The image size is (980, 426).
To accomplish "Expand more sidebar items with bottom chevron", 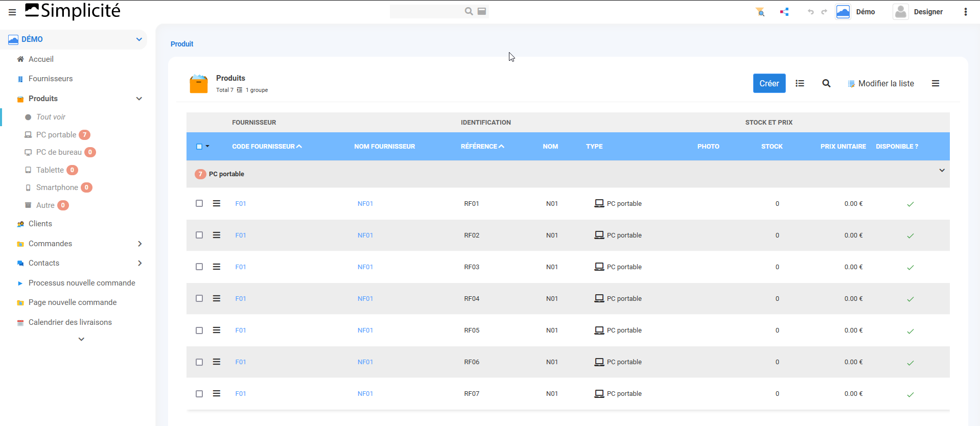I will point(81,339).
